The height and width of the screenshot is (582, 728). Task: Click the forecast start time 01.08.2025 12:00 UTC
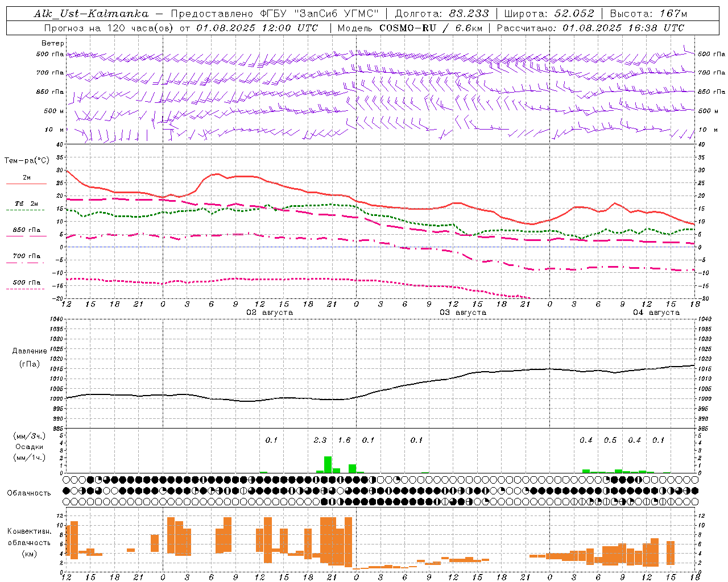257,28
